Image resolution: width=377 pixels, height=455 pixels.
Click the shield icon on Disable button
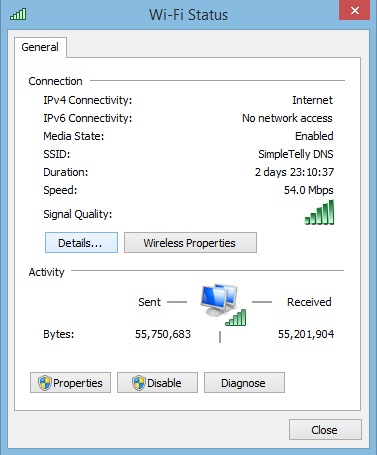139,383
